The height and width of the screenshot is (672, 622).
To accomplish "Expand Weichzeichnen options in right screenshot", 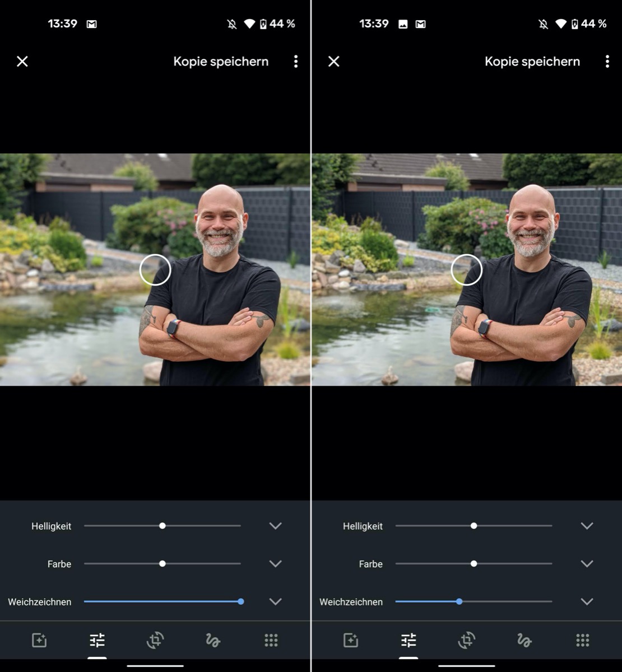I will [587, 601].
